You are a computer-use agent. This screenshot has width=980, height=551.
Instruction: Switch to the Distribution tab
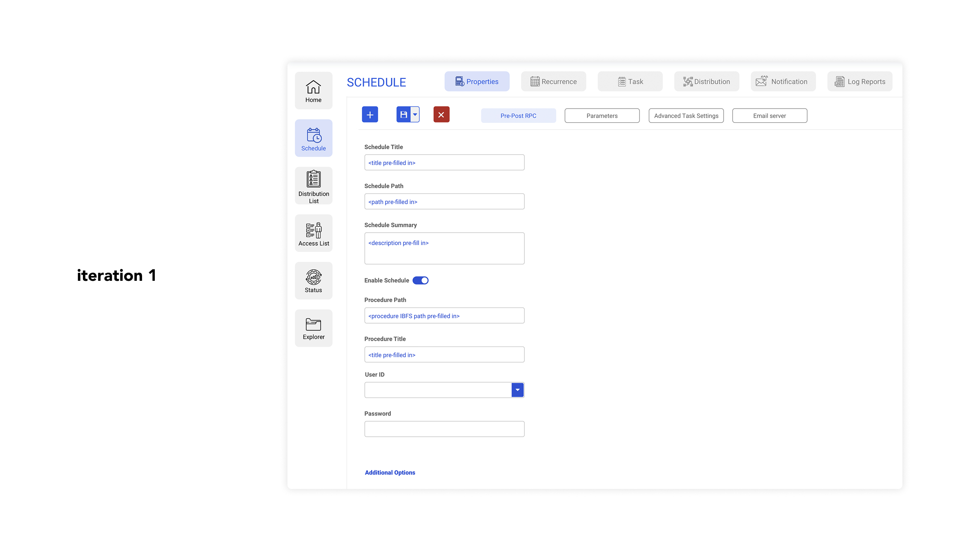coord(706,82)
